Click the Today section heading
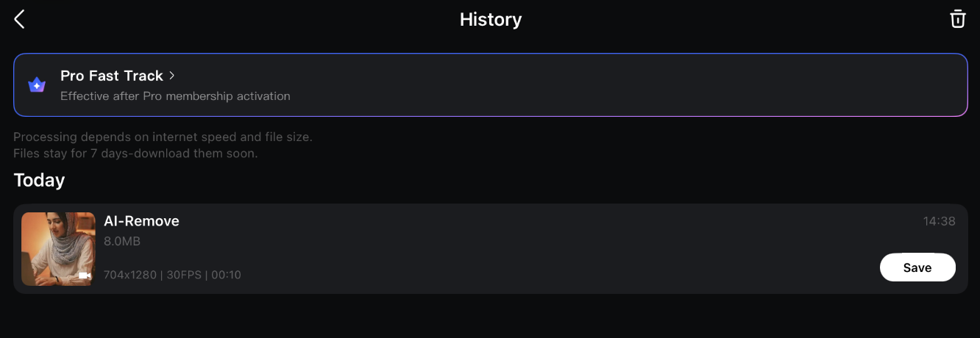 coord(39,180)
